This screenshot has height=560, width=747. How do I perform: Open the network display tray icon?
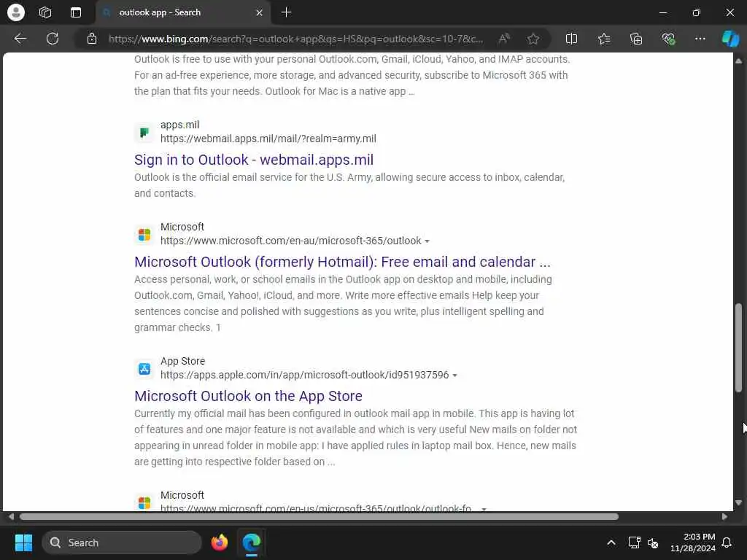pos(634,542)
